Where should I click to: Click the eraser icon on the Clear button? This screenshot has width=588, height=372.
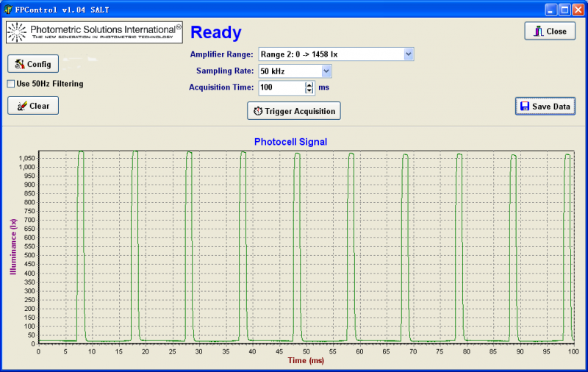(x=22, y=106)
